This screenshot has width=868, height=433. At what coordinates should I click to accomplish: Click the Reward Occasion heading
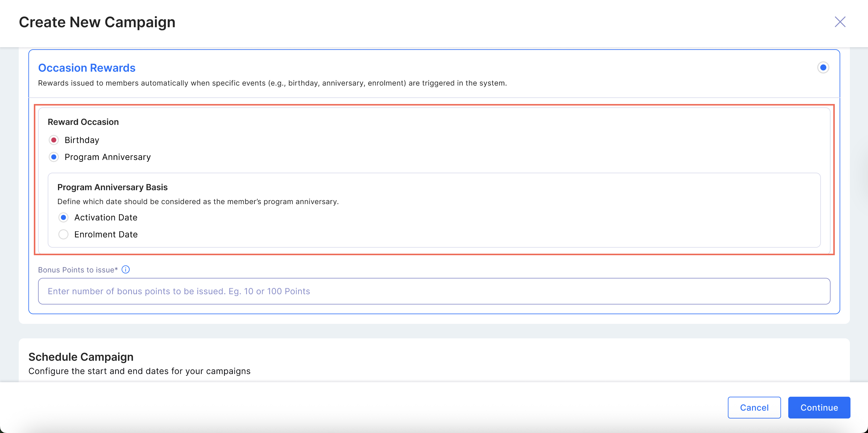coord(83,122)
